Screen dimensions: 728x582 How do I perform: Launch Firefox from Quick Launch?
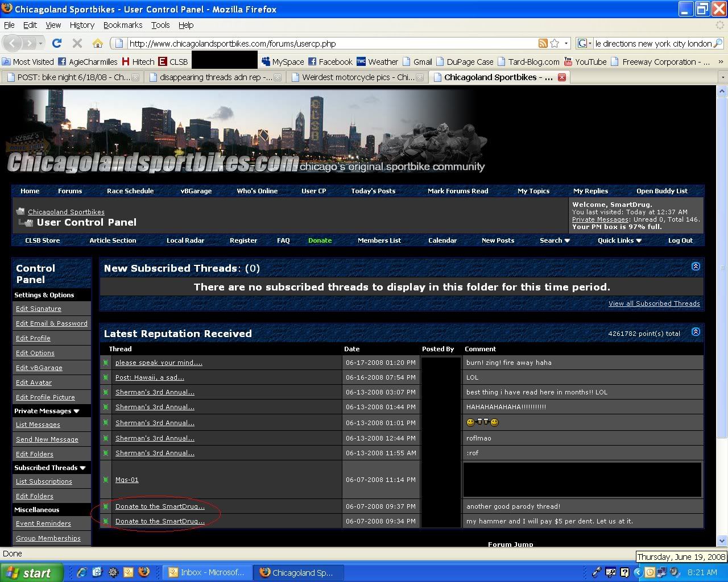144,572
